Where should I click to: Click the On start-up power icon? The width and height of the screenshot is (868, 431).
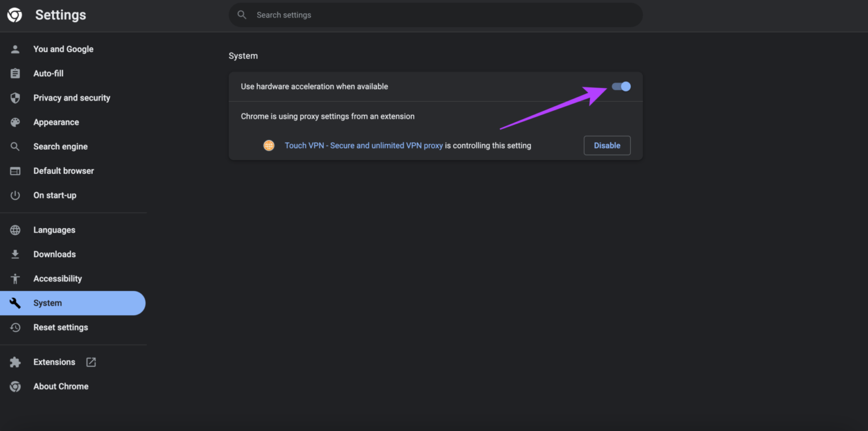15,195
